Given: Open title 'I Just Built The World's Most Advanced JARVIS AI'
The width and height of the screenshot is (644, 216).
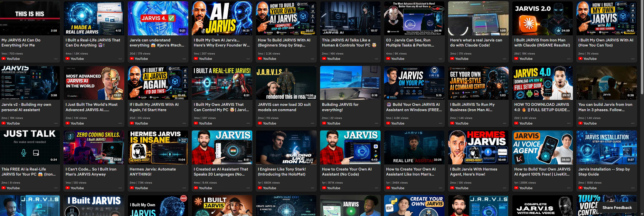Looking at the screenshot, I should 91,107.
